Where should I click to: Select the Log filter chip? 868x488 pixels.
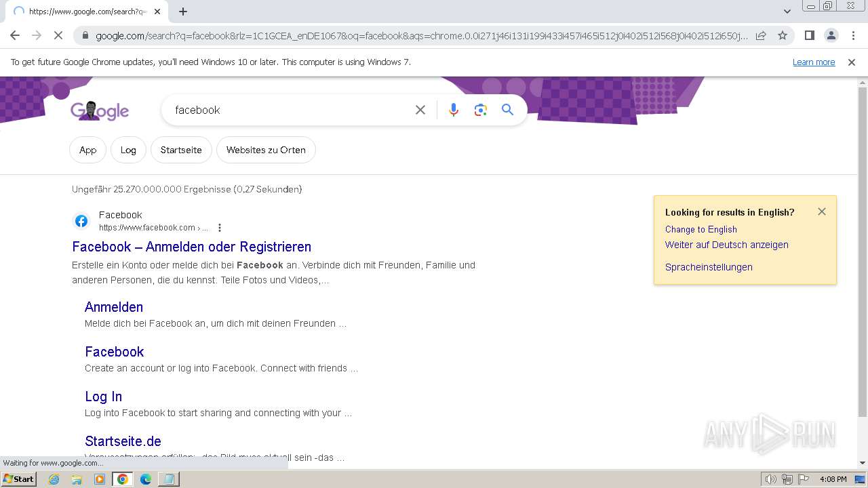(128, 150)
